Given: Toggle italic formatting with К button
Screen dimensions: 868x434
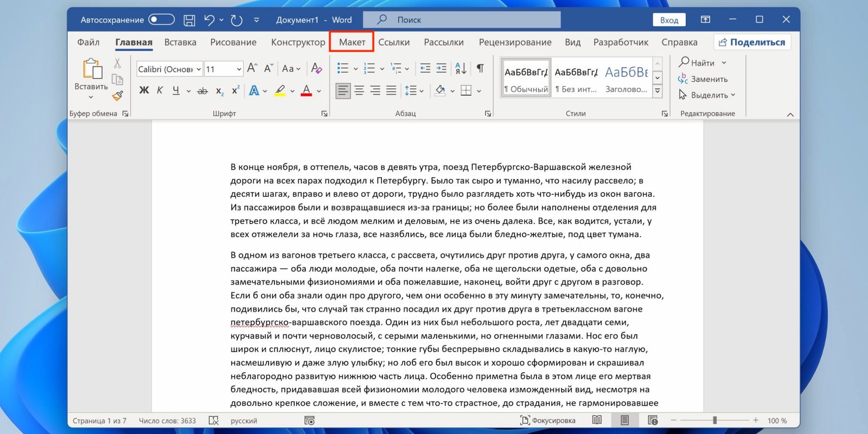Looking at the screenshot, I should click(159, 91).
